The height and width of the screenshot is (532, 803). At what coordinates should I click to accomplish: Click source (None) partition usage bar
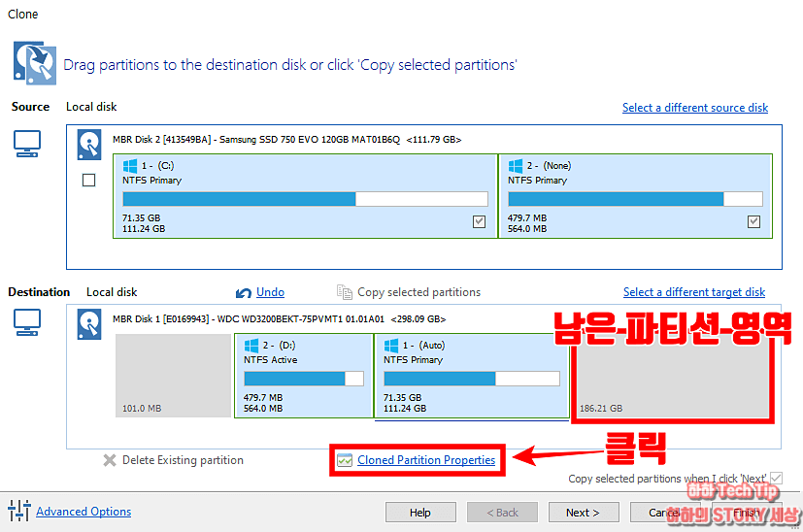click(x=635, y=199)
